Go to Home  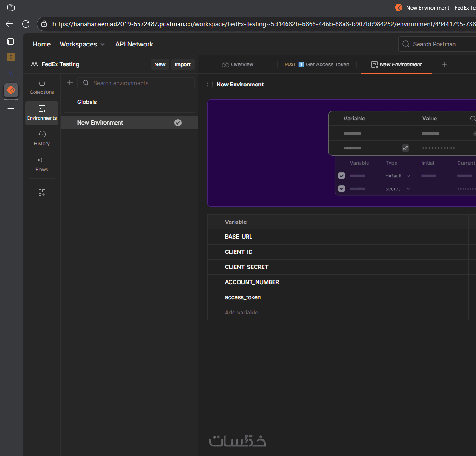[x=41, y=44]
